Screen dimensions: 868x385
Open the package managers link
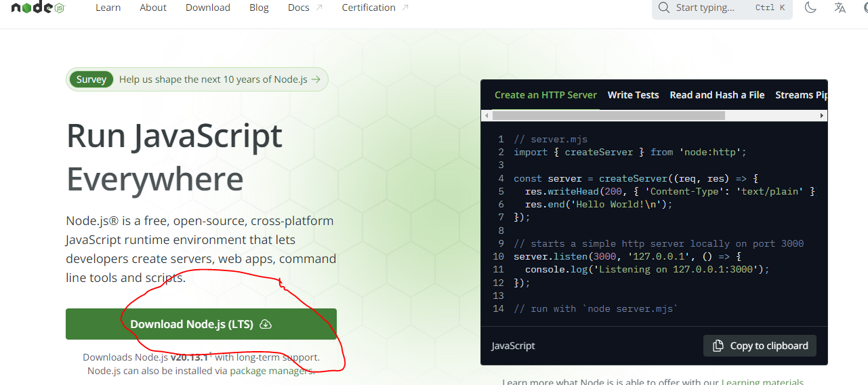click(x=272, y=371)
